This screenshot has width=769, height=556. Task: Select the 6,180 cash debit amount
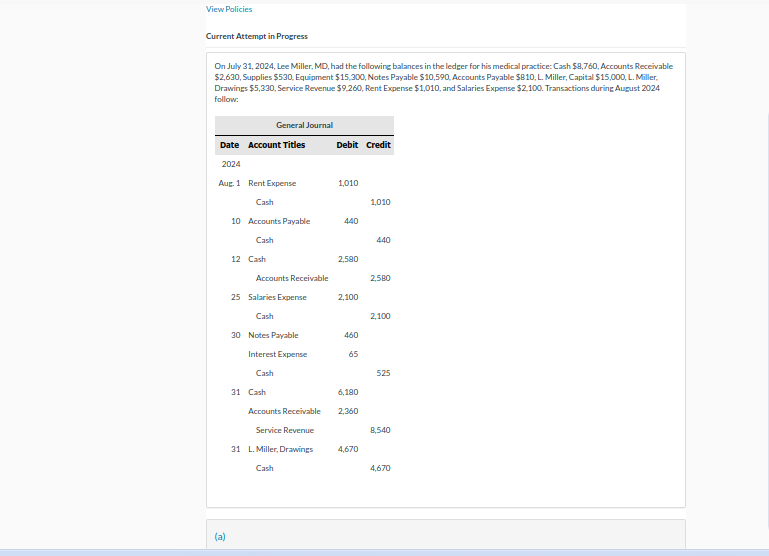[348, 393]
